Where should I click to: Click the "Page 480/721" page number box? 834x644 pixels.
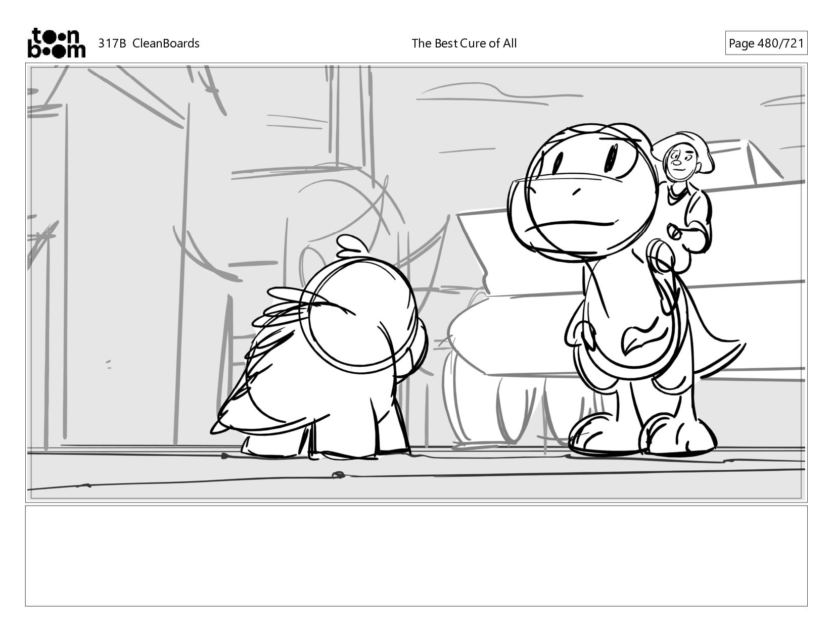click(x=766, y=43)
